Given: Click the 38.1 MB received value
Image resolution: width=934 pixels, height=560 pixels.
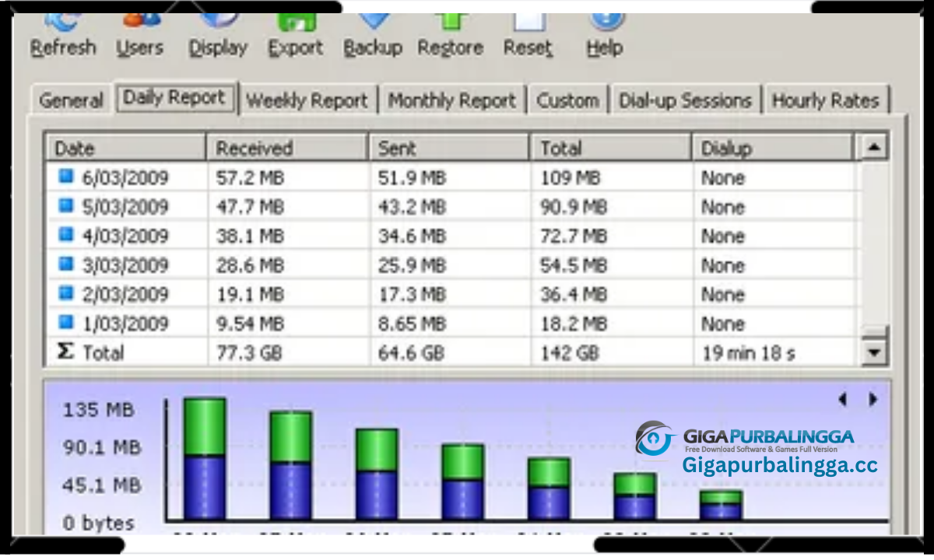Looking at the screenshot, I should pos(250,236).
